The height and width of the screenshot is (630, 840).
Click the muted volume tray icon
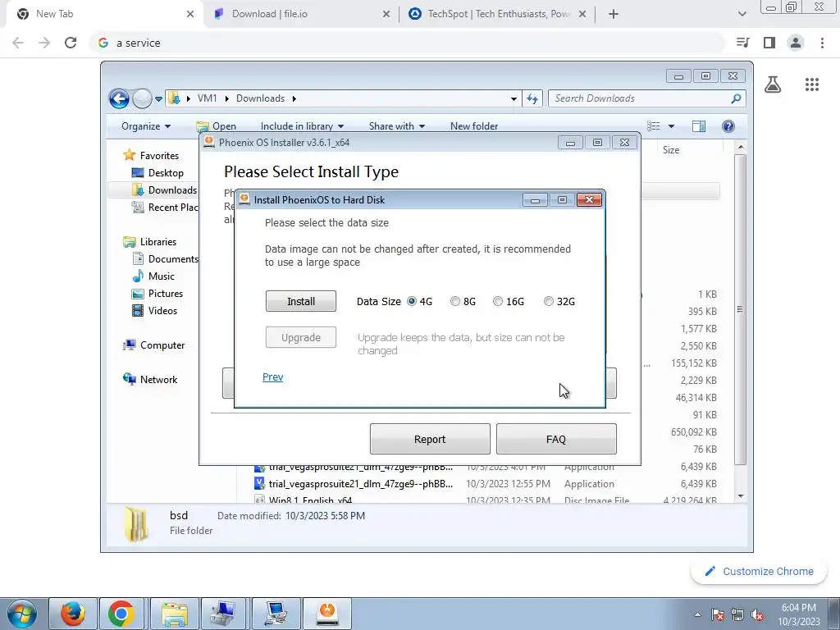tap(757, 615)
